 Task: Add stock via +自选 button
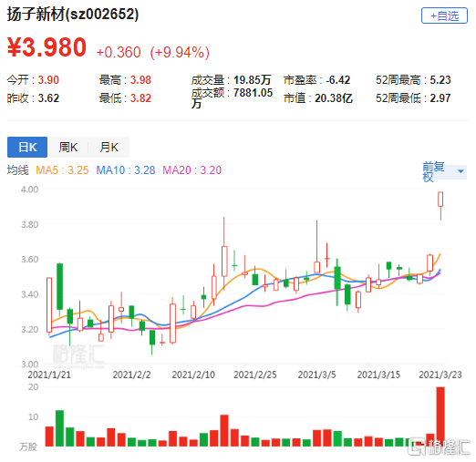click(444, 15)
